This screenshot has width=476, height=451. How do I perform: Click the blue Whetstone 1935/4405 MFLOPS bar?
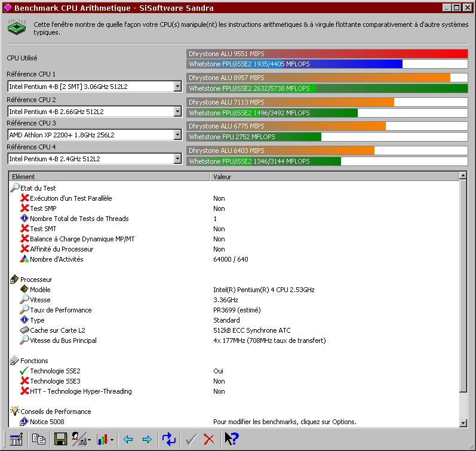(294, 64)
